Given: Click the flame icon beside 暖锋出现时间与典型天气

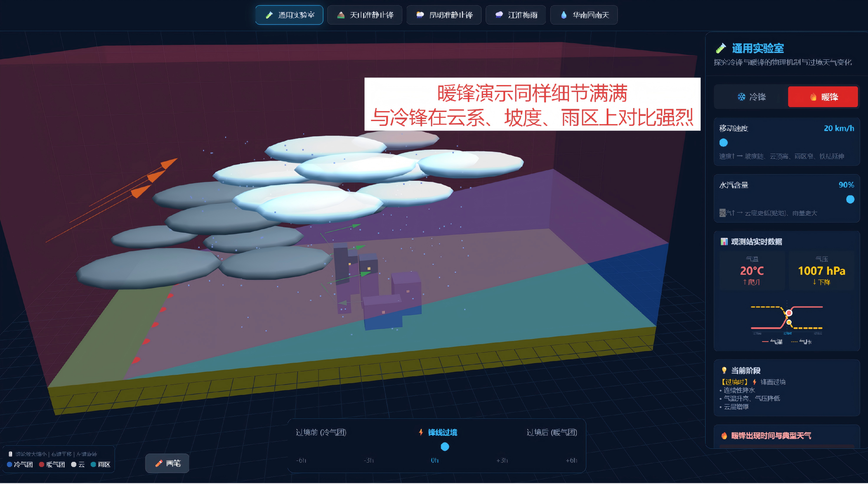Looking at the screenshot, I should coord(724,436).
